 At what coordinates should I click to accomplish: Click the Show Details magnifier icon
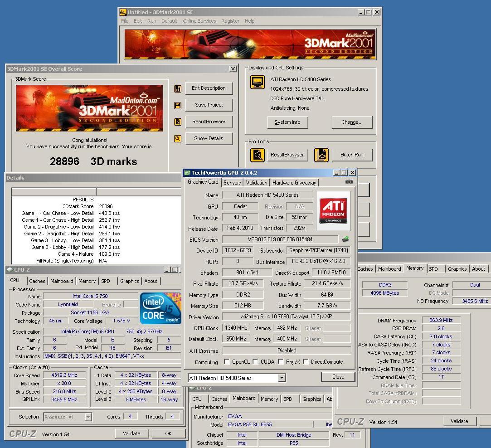(178, 138)
